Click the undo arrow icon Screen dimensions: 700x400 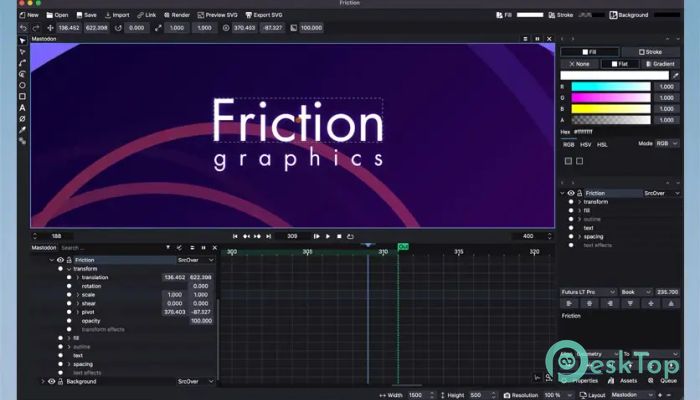click(x=23, y=28)
